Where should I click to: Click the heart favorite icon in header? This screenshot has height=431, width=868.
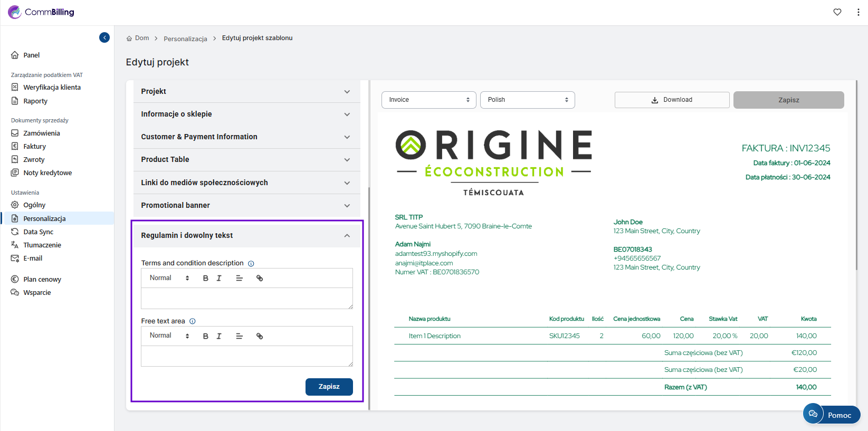point(837,12)
